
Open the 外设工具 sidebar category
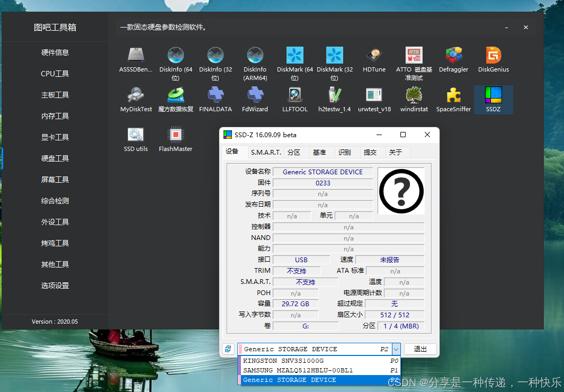[55, 222]
